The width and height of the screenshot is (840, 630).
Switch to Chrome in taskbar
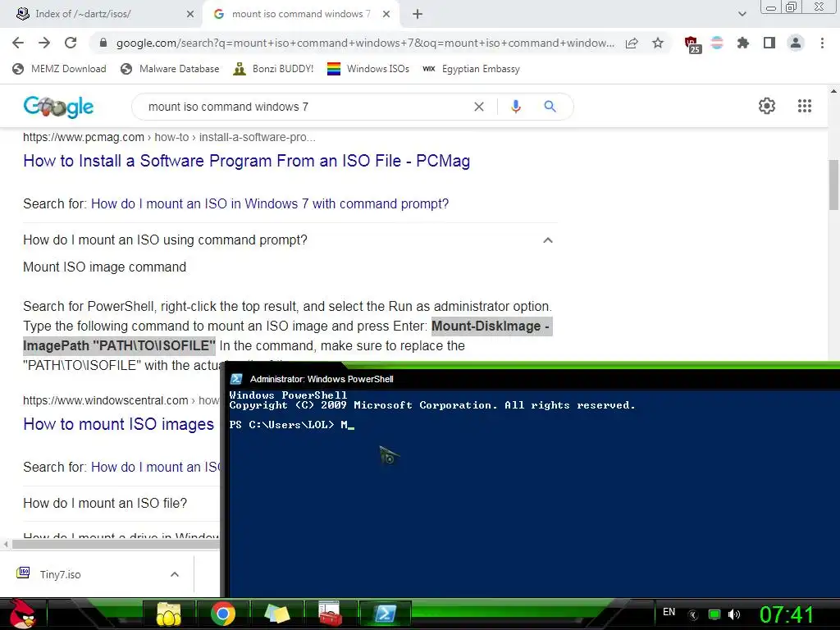tap(223, 614)
